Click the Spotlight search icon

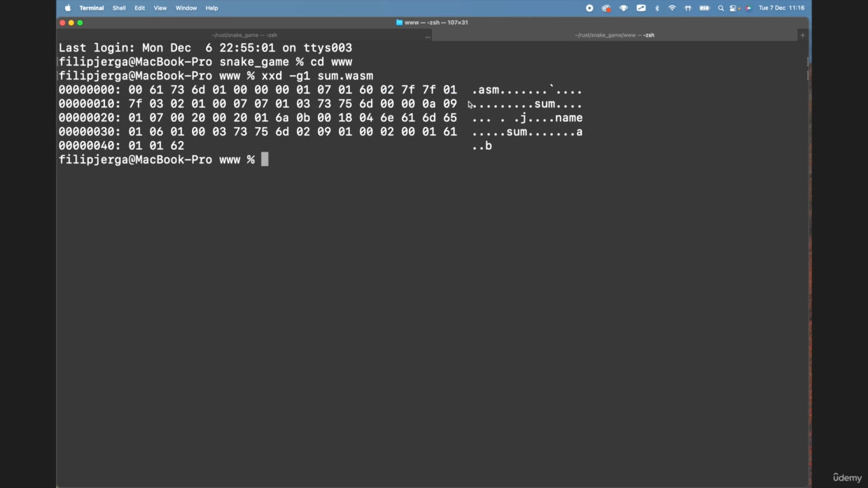click(x=721, y=8)
